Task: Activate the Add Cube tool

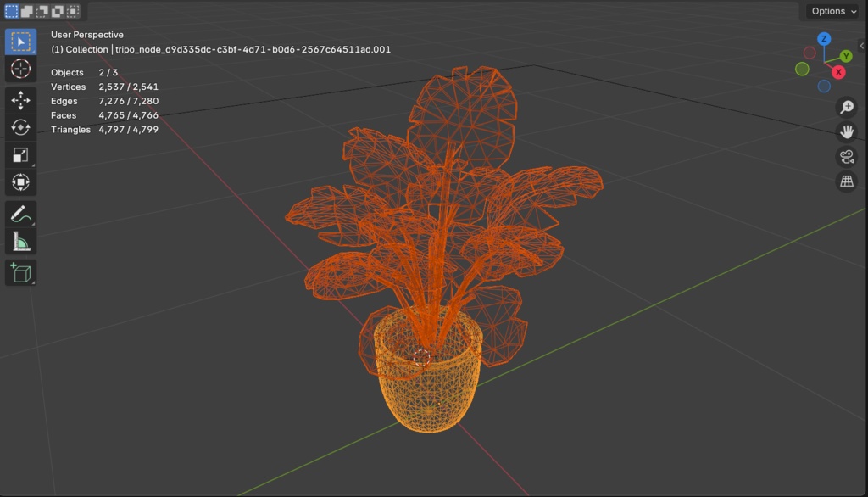Action: [x=20, y=272]
